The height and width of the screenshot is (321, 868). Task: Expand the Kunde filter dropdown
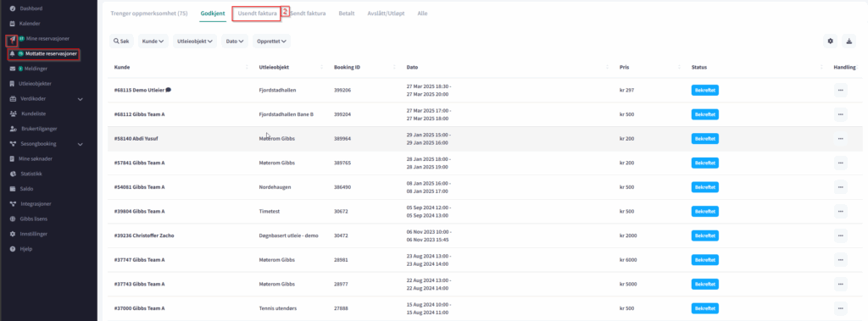pos(153,41)
